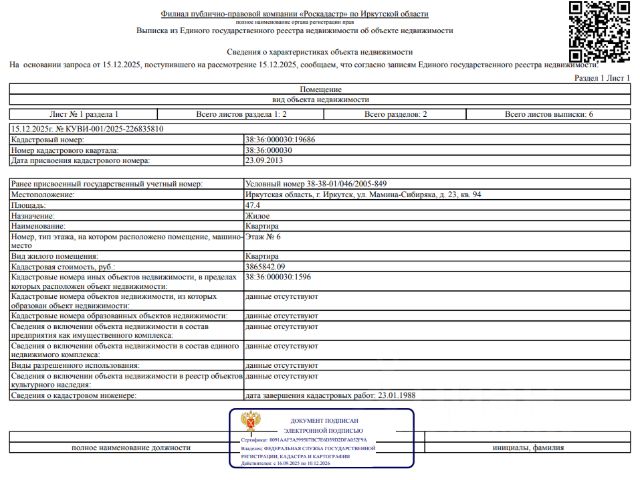Click the Всего листов выписки: 6 cell
The image size is (640, 480).
point(549,114)
